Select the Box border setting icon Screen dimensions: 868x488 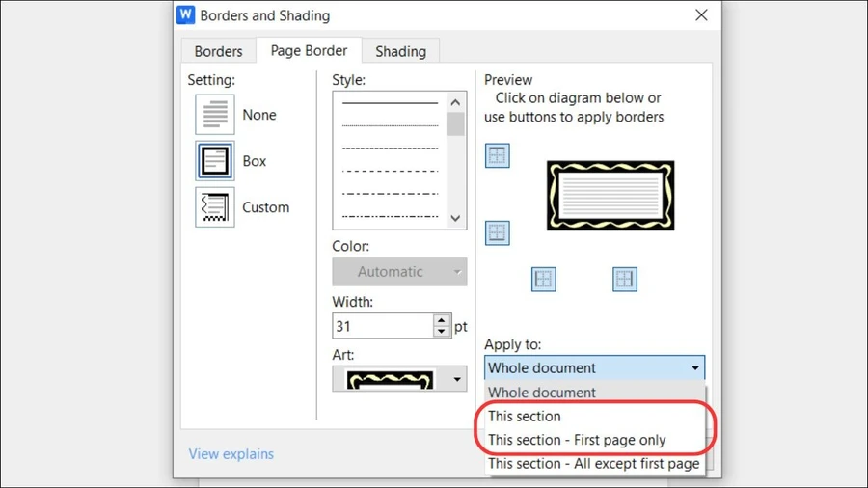point(215,160)
